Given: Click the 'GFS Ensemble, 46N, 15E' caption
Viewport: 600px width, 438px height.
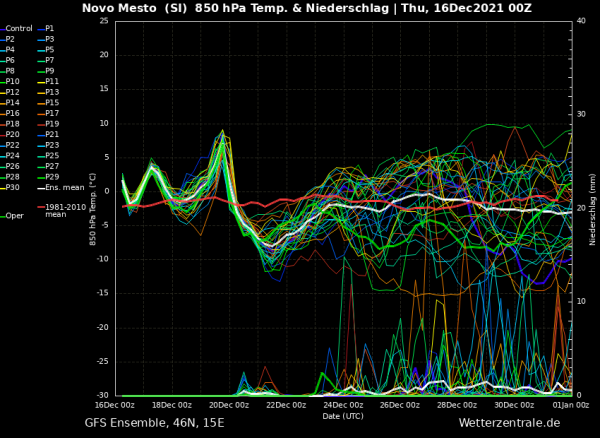Looking at the screenshot, I should [x=154, y=423].
